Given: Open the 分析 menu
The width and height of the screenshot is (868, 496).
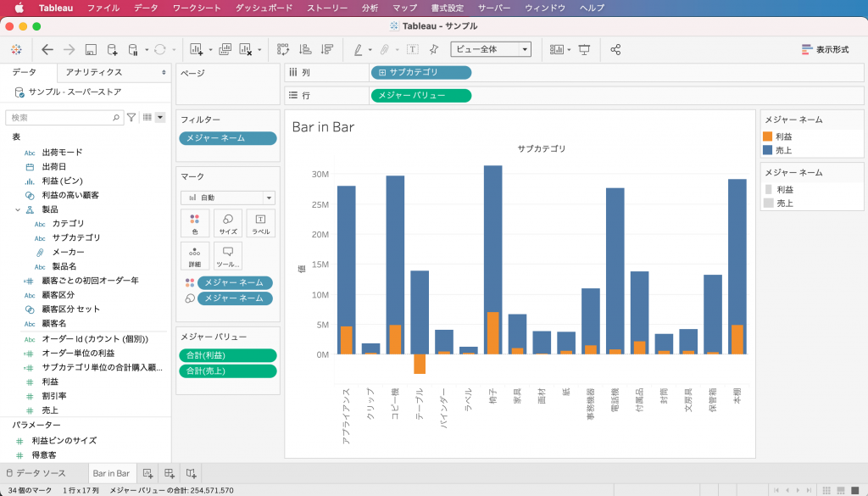Looking at the screenshot, I should 370,8.
